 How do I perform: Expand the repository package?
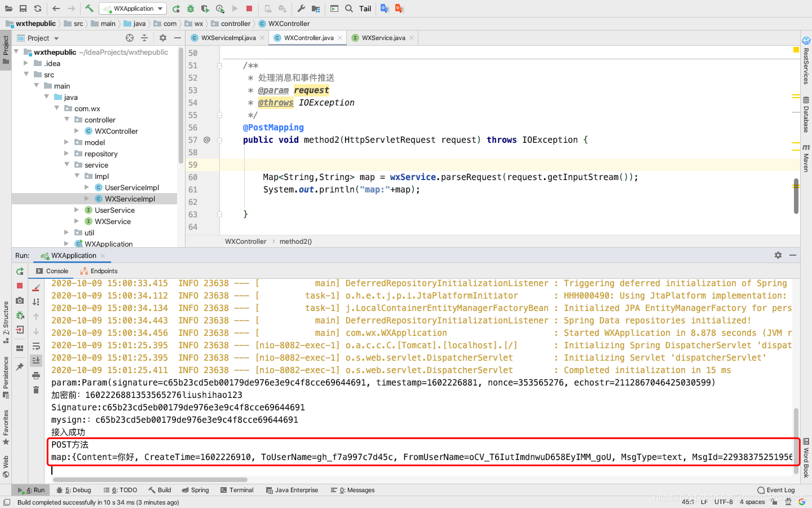[x=67, y=154]
